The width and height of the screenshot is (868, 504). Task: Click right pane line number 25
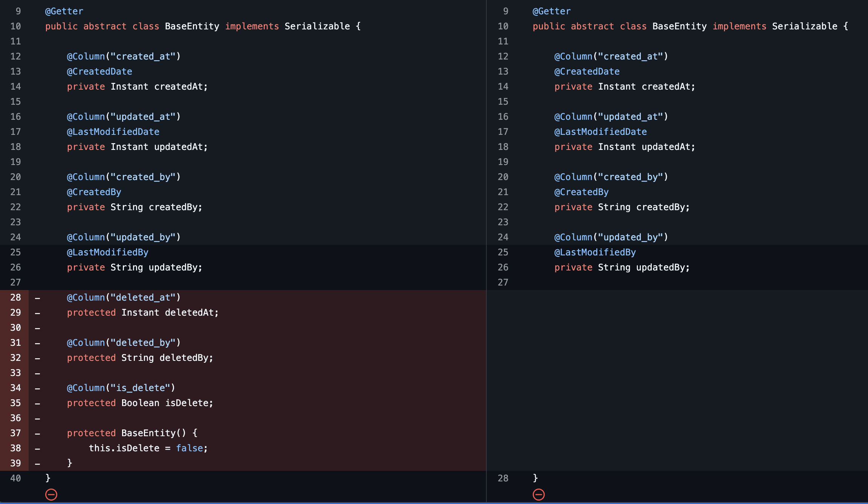pos(503,252)
